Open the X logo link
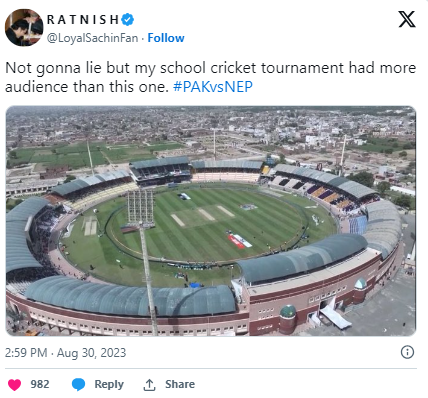 coord(407,19)
